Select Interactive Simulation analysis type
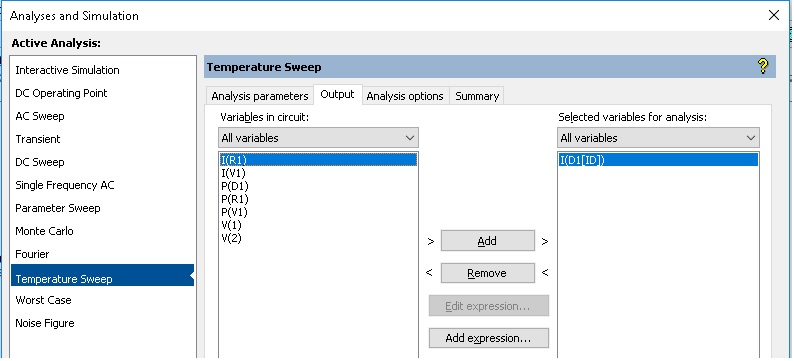This screenshot has height=361, width=794. tap(67, 70)
